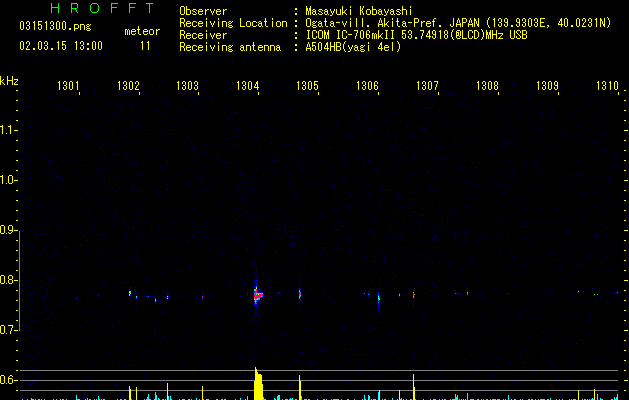This screenshot has height=400, width=629.
Task: Click the Receiving antenna label
Action: (x=230, y=47)
